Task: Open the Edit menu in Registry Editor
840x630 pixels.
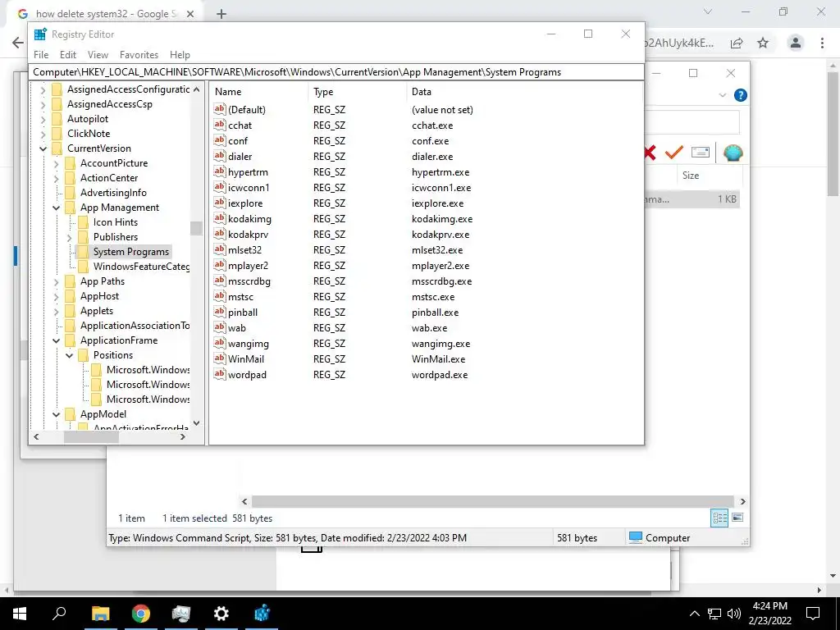Action: point(68,55)
